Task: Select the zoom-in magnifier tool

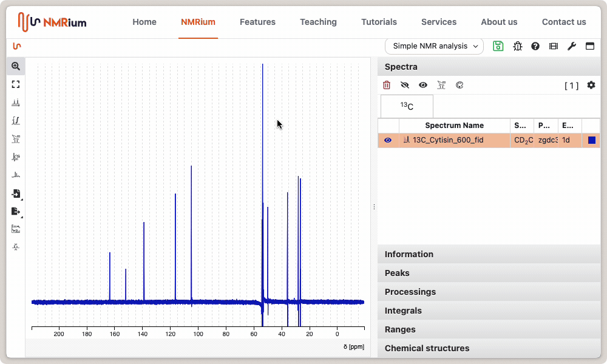Action: (x=16, y=66)
